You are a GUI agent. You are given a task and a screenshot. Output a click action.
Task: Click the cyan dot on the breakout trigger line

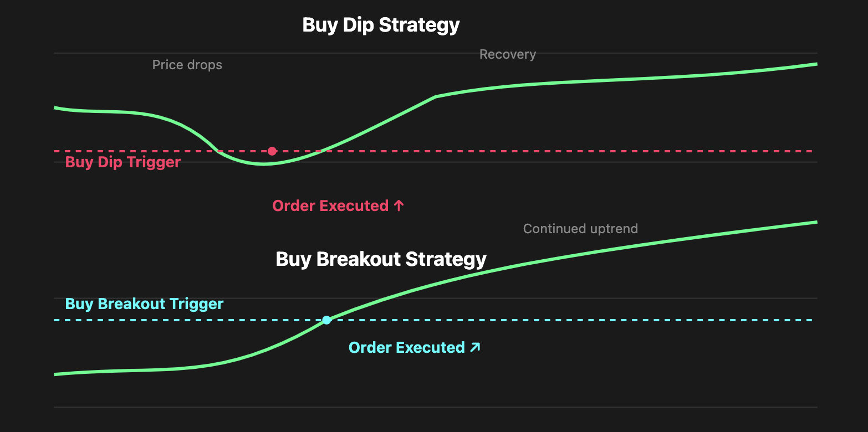click(326, 320)
